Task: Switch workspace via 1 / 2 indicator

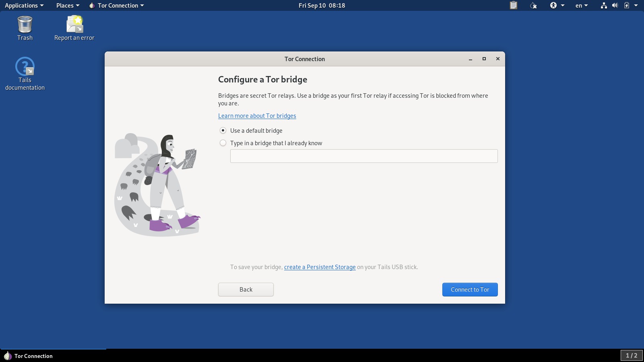Action: (x=632, y=356)
